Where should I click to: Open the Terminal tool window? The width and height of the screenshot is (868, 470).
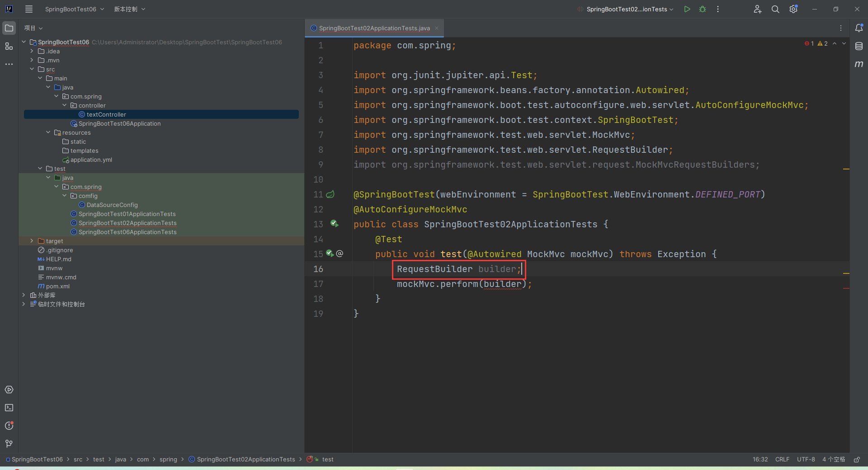click(x=9, y=408)
